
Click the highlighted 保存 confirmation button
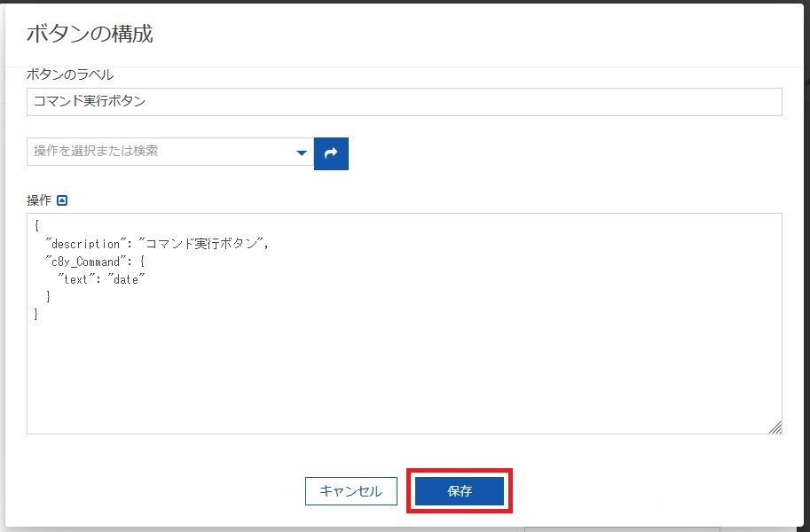click(x=458, y=490)
